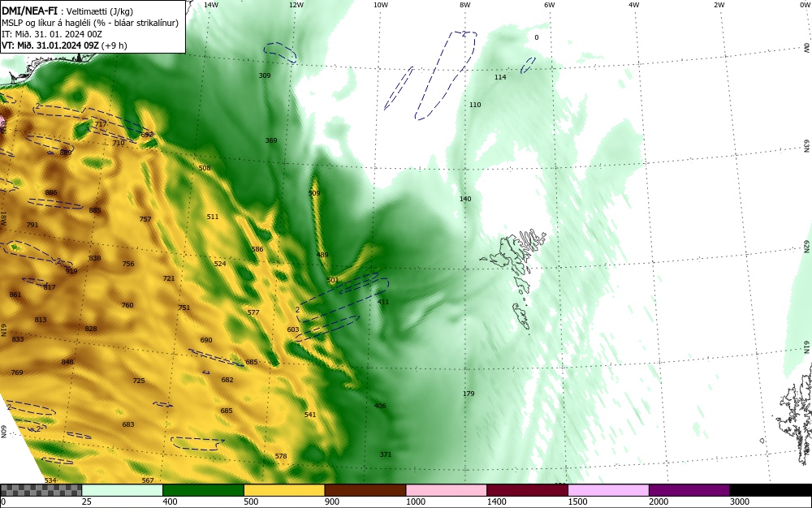Click the CAPE value '919' on the map
This screenshot has width=812, height=508.
tap(71, 271)
